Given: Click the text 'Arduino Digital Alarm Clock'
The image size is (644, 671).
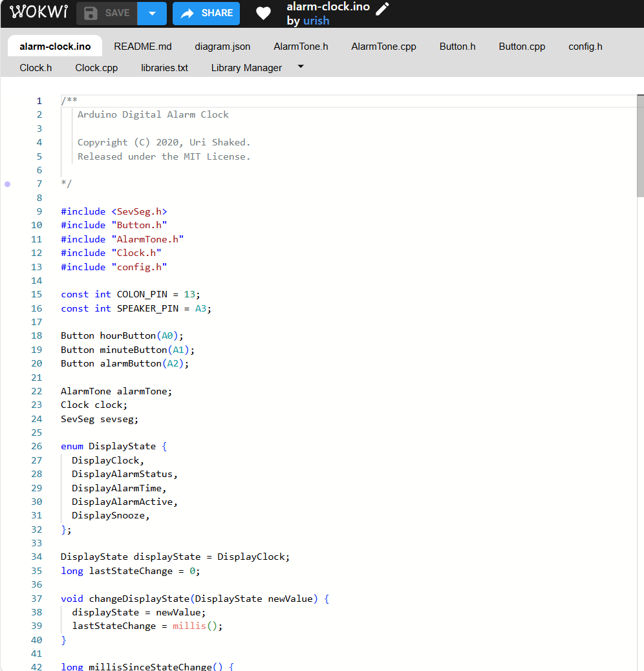Looking at the screenshot, I should (153, 114).
